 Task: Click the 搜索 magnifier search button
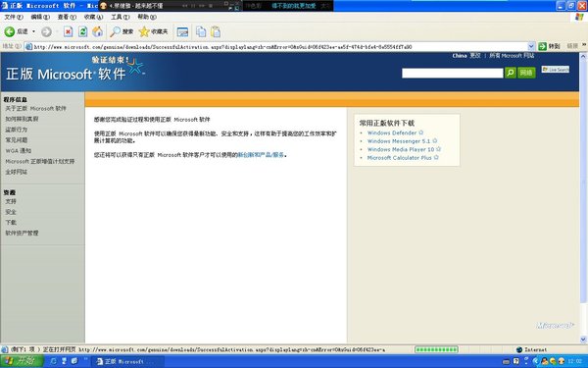(x=122, y=32)
